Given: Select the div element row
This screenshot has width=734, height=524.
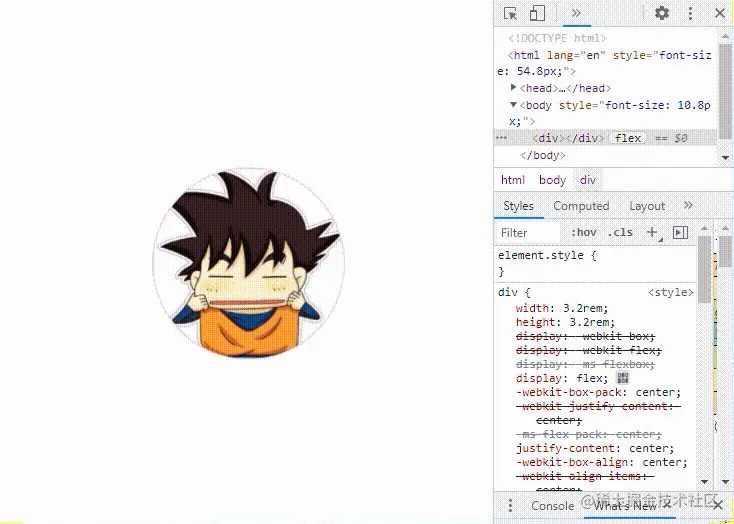Looking at the screenshot, I should tap(605, 138).
